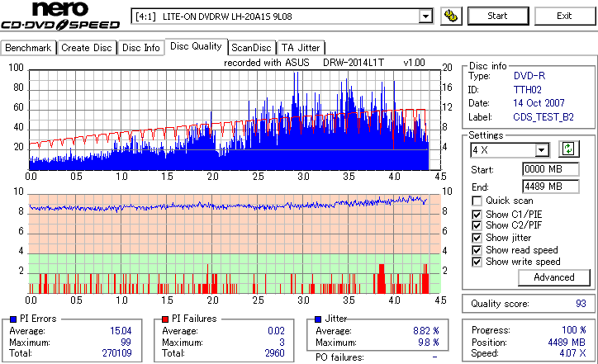The height and width of the screenshot is (364, 598).
Task: Click the disc ID value TTH02
Action: (528, 90)
